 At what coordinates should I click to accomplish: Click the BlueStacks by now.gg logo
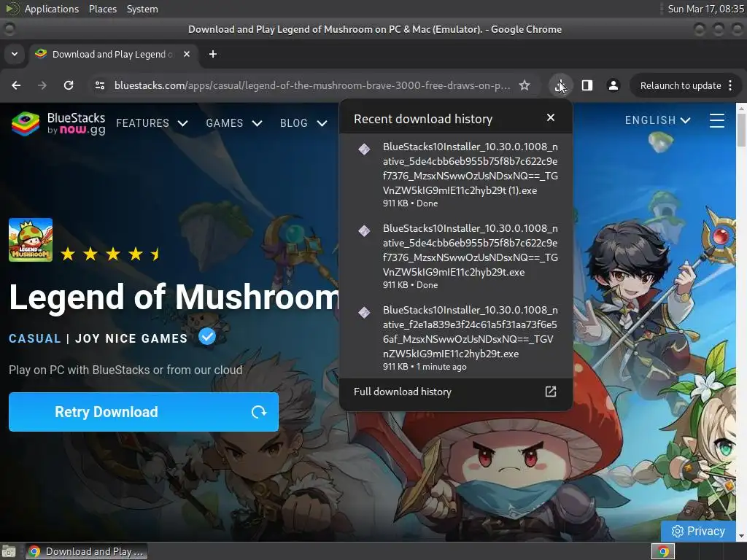tap(58, 123)
